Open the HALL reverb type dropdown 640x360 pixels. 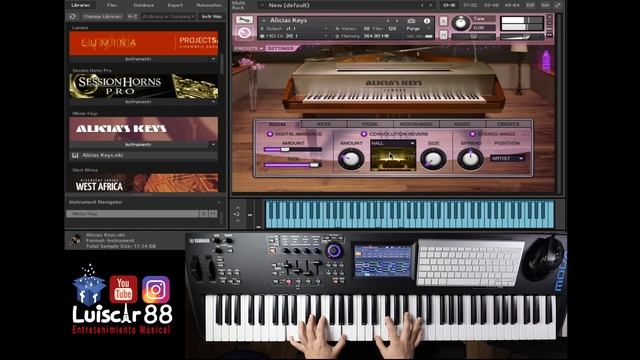[393, 143]
